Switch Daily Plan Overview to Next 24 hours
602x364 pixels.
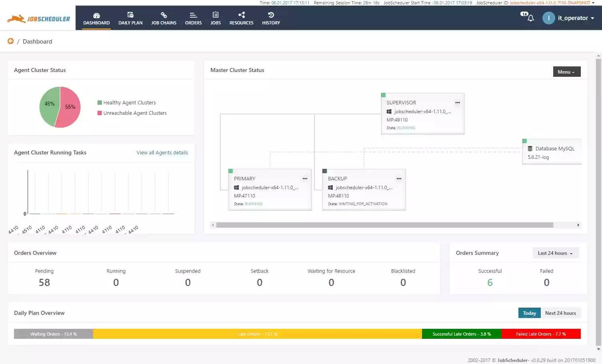[x=560, y=313]
